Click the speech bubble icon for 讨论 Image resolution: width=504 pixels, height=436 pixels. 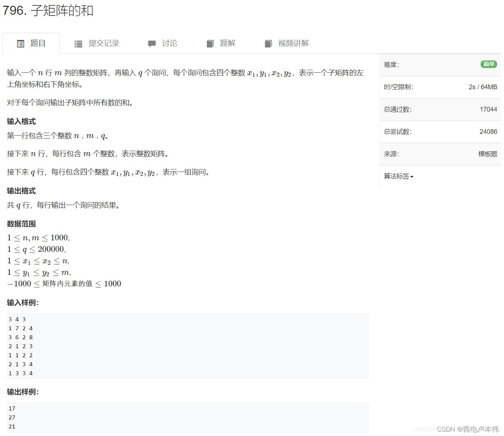pos(152,43)
